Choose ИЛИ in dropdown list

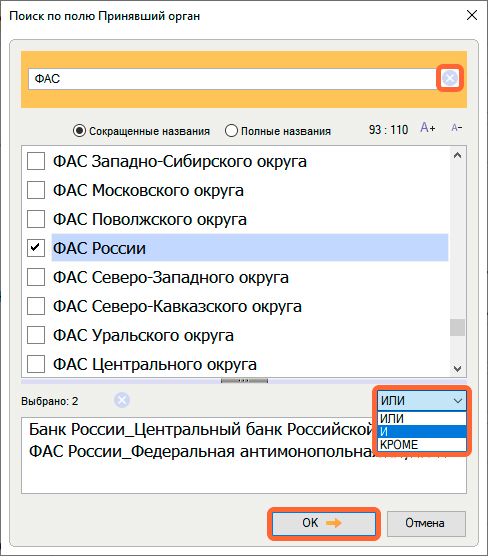click(x=422, y=419)
